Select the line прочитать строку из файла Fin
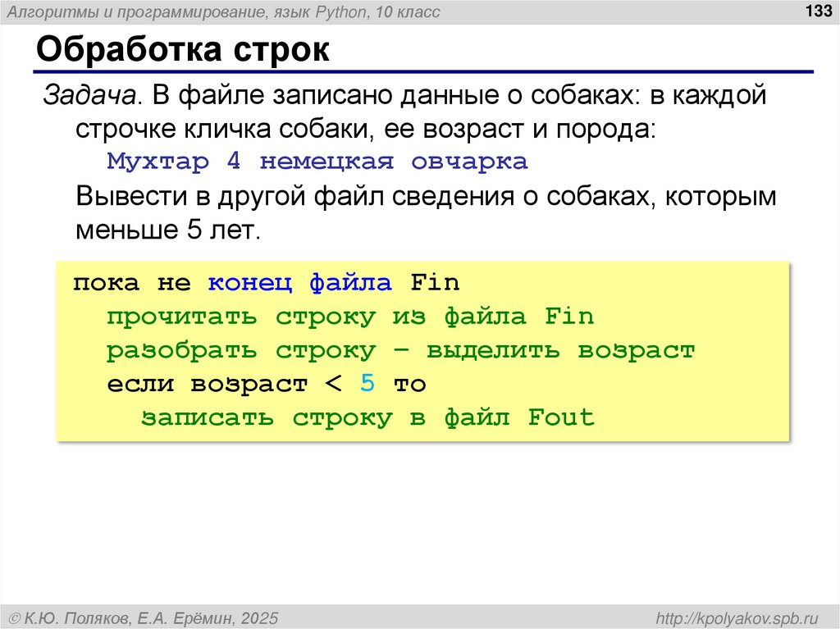The width and height of the screenshot is (840, 629). click(349, 315)
